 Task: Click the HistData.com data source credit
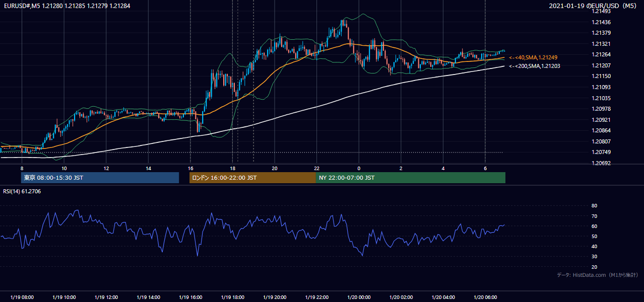tap(598, 275)
